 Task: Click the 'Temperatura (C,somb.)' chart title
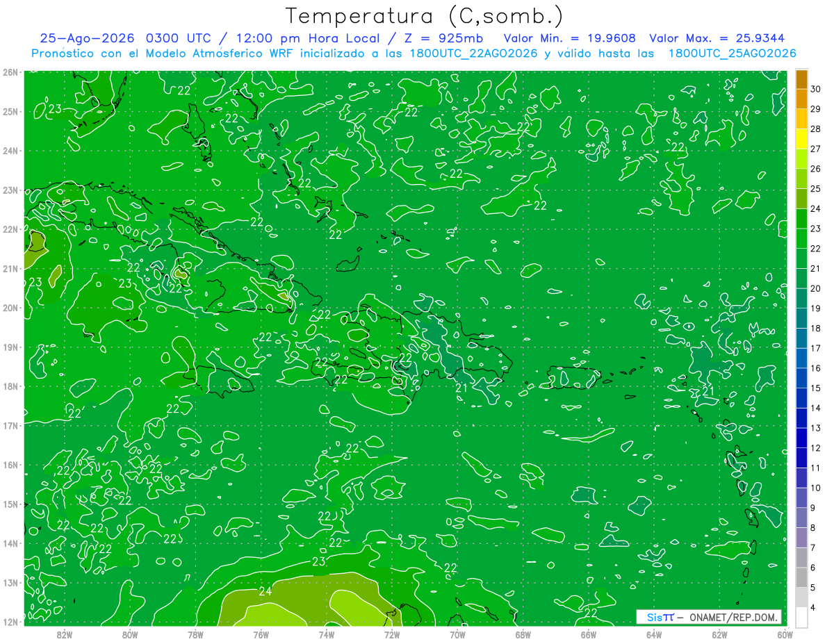(x=425, y=15)
